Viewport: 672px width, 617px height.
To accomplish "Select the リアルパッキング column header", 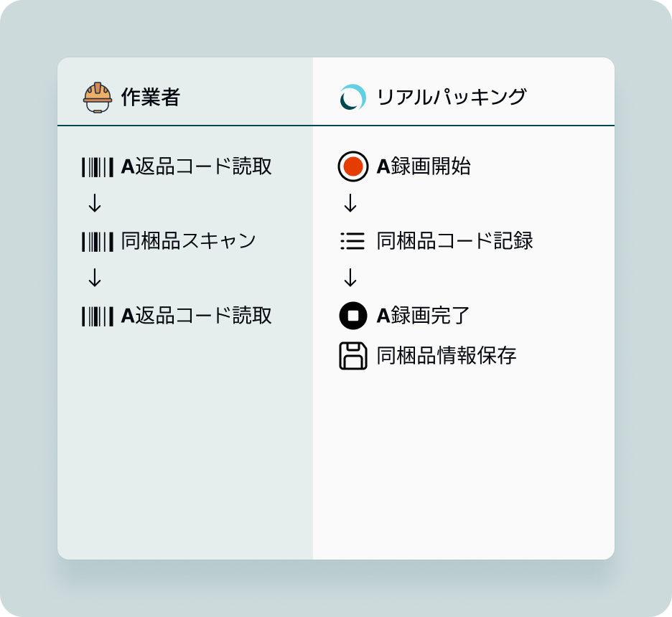I will pyautogui.click(x=452, y=97).
